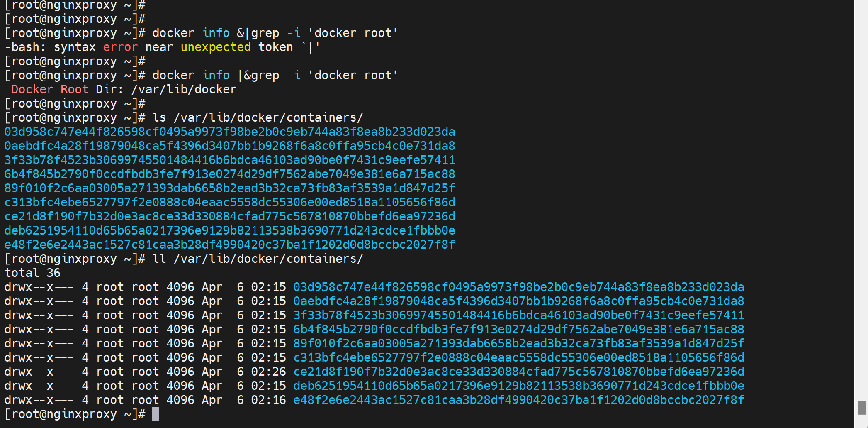Viewport: 868px width, 428px height.
Task: Click the "ls /var/lib/docker/containers/" command text
Action: pos(258,117)
